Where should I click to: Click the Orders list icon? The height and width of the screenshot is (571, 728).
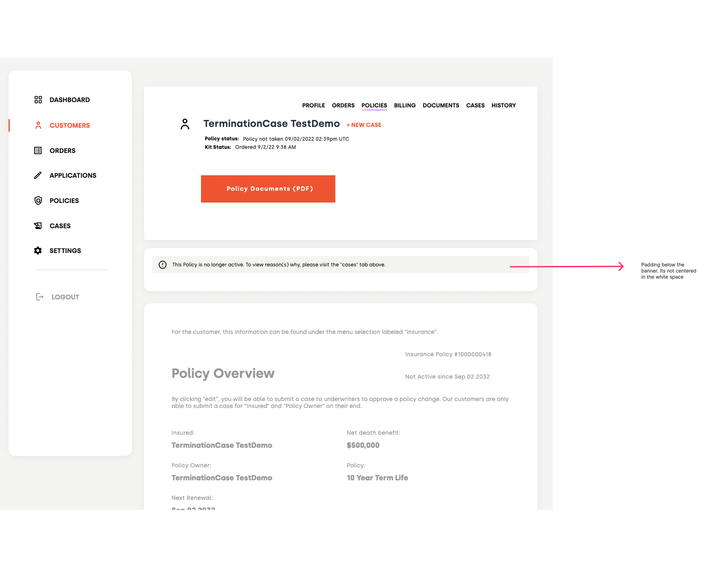coord(38,150)
